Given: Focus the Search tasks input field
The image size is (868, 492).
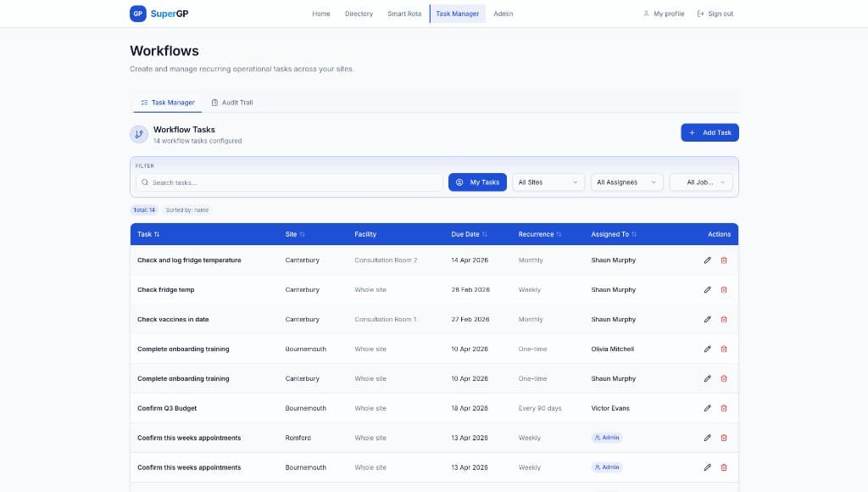Looking at the screenshot, I should tap(290, 182).
